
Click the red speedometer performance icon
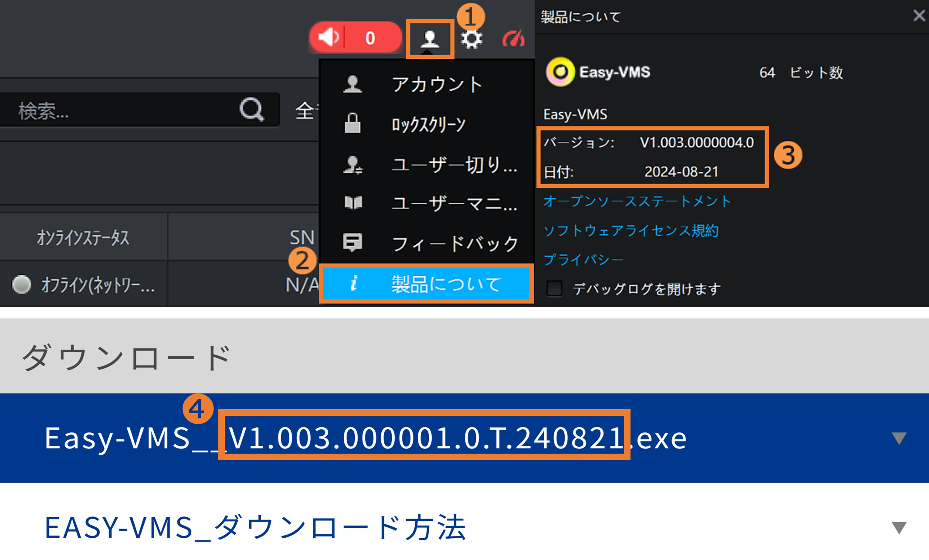(x=513, y=39)
